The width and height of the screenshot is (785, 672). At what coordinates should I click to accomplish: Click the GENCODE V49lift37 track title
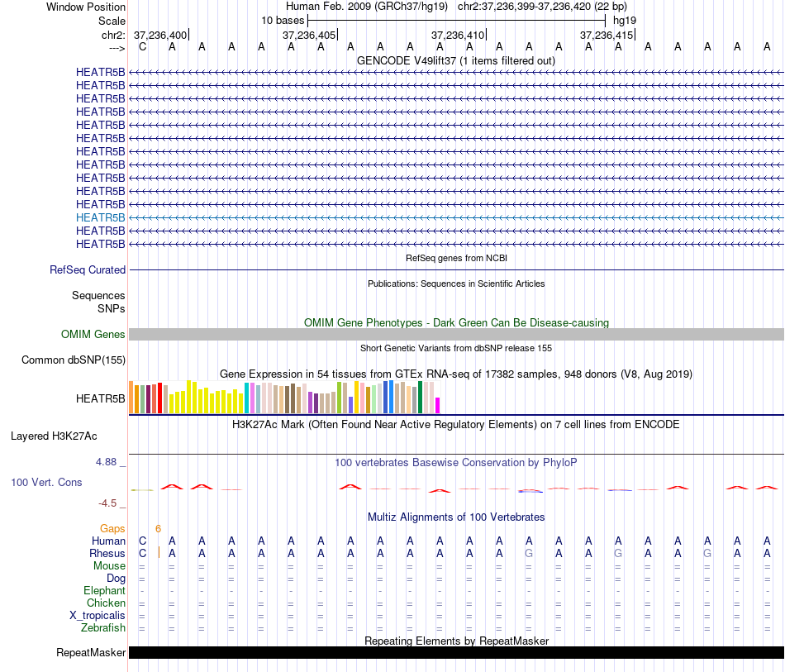(456, 61)
